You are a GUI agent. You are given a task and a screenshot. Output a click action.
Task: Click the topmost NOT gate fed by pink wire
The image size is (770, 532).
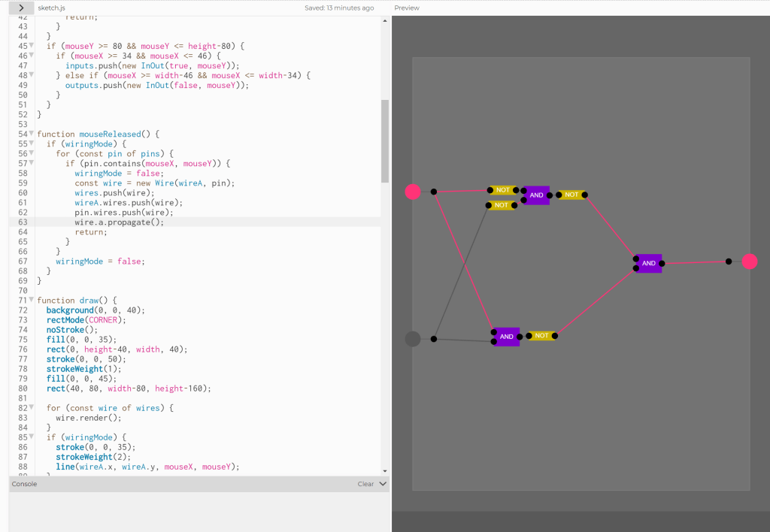502,190
